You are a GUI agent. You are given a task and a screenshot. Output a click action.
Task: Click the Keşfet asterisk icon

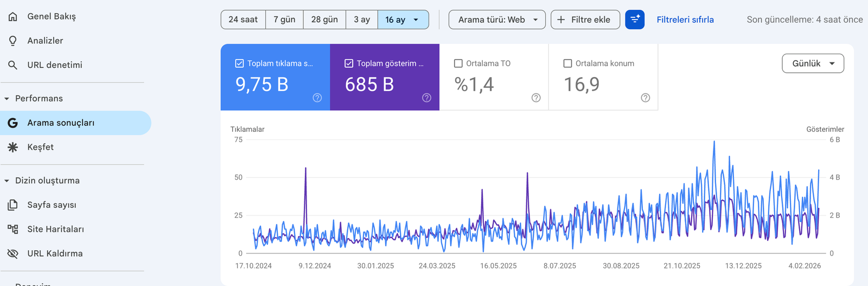click(13, 147)
